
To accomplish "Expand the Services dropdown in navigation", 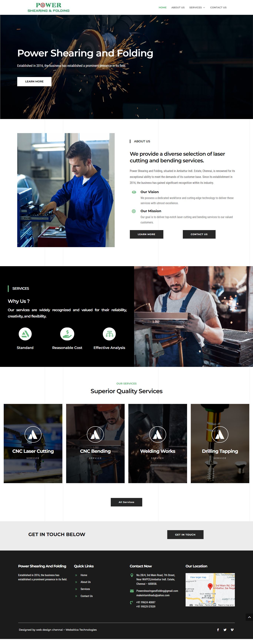I will 197,8.
